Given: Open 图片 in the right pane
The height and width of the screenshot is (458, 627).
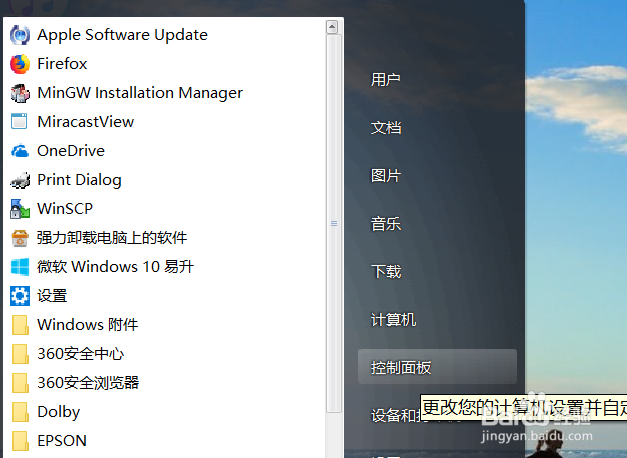Looking at the screenshot, I should click(x=386, y=176).
